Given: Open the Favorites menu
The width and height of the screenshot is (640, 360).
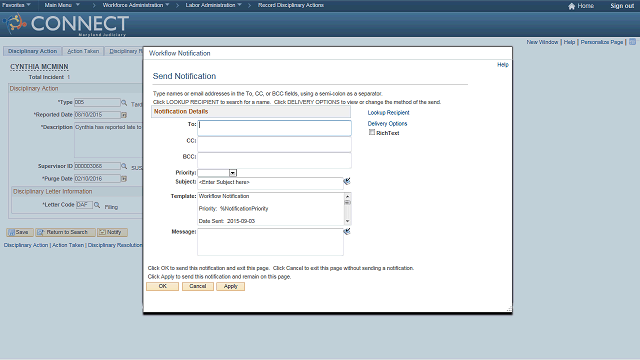Looking at the screenshot, I should coord(16,5).
